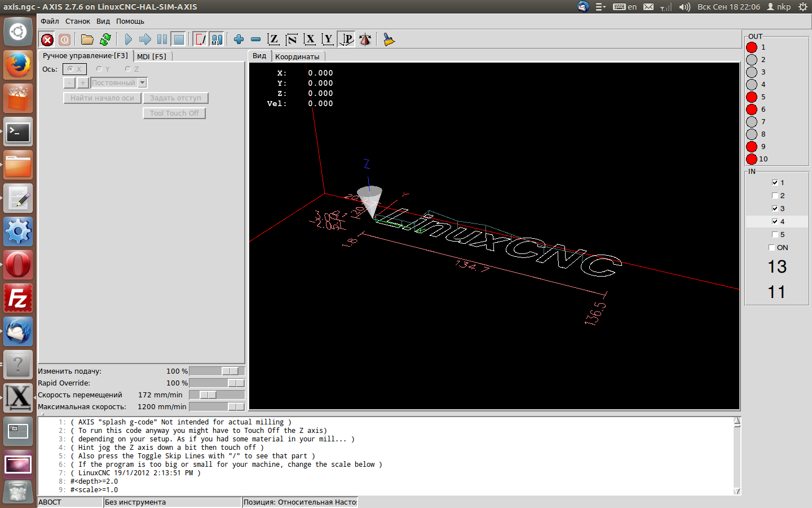Click OUT indicator LED 4
The height and width of the screenshot is (508, 812).
tap(752, 85)
